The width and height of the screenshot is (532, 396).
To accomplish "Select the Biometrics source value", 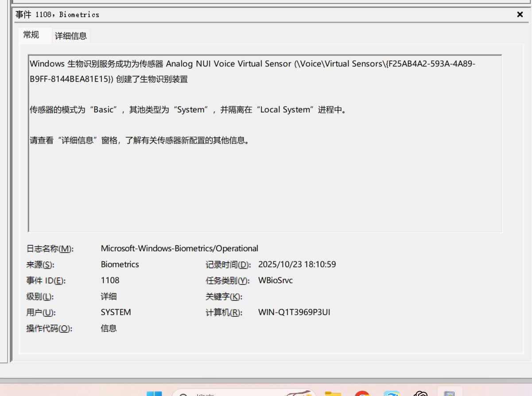I will [x=120, y=264].
